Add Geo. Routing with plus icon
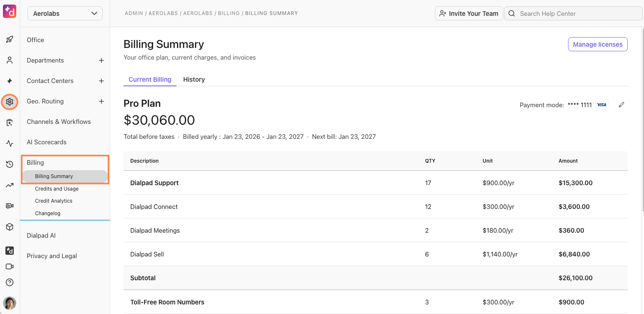 101,101
